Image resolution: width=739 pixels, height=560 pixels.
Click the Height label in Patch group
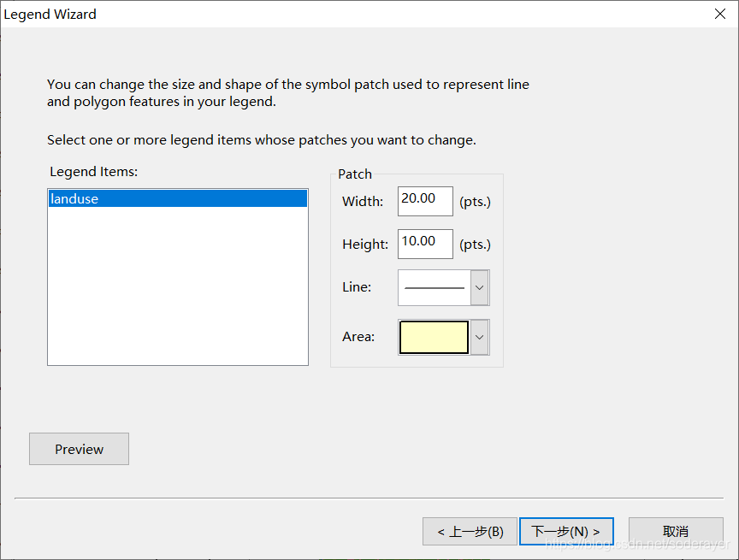click(x=365, y=244)
